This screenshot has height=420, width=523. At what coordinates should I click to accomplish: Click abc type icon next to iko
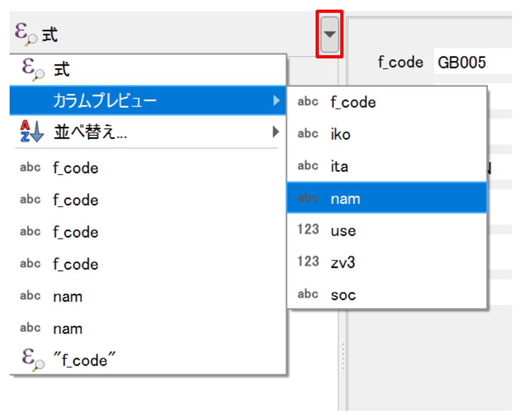308,134
